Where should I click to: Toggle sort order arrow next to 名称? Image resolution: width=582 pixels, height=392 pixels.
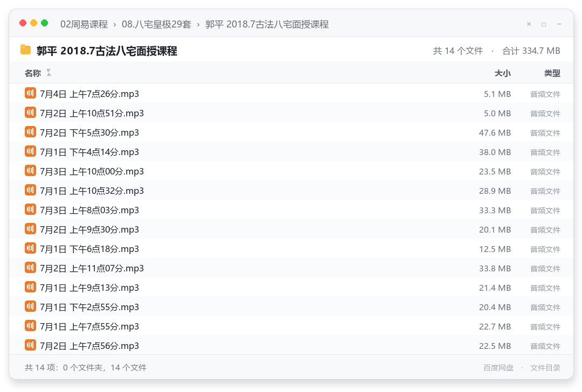(x=48, y=73)
